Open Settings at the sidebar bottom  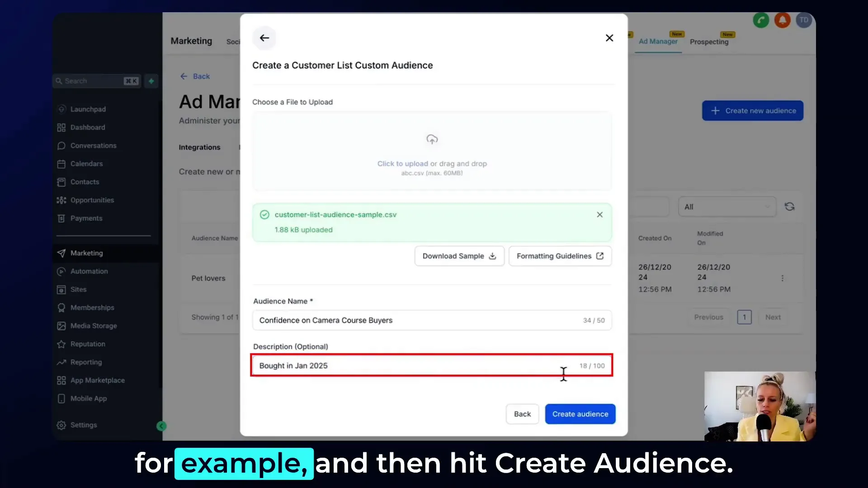pyautogui.click(x=83, y=425)
